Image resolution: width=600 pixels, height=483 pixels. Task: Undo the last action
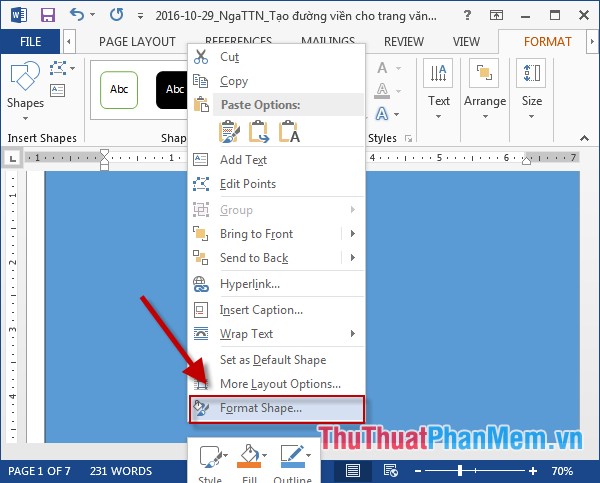(x=77, y=15)
